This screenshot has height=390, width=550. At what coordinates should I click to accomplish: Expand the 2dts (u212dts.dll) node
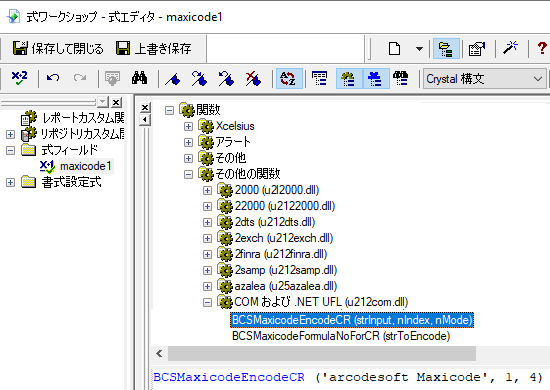pyautogui.click(x=207, y=222)
